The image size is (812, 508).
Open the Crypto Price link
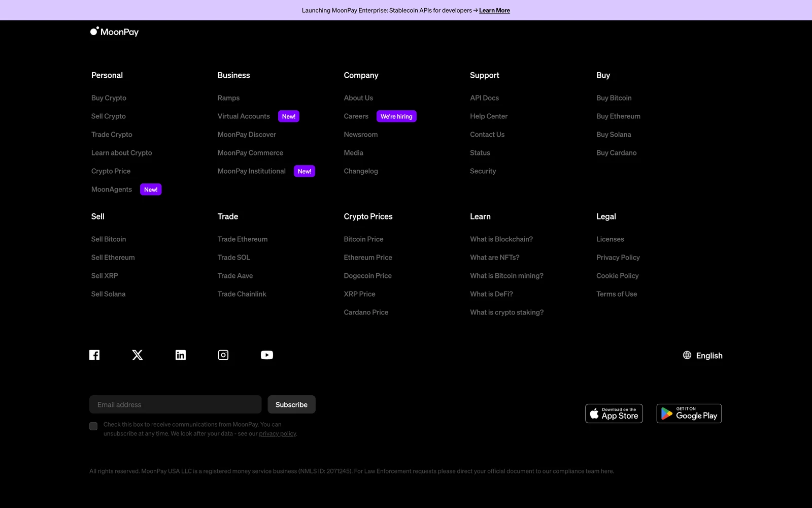point(111,171)
